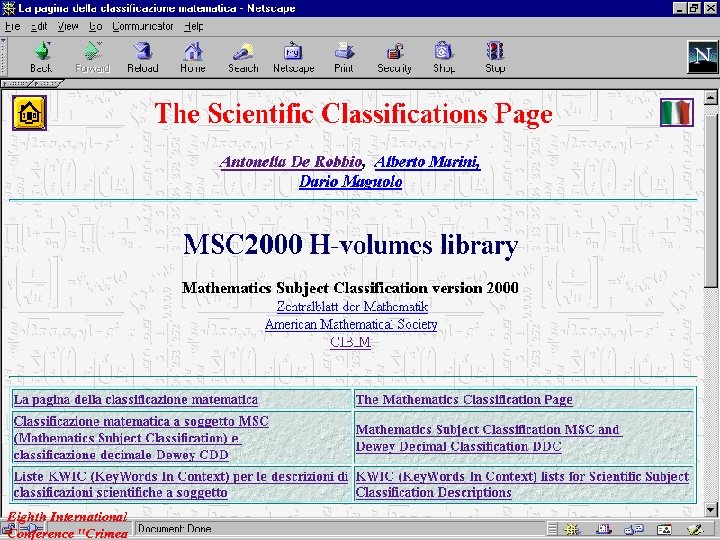Click the vertical scrollbar down arrow
The height and width of the screenshot is (540, 720).
pos(711,509)
